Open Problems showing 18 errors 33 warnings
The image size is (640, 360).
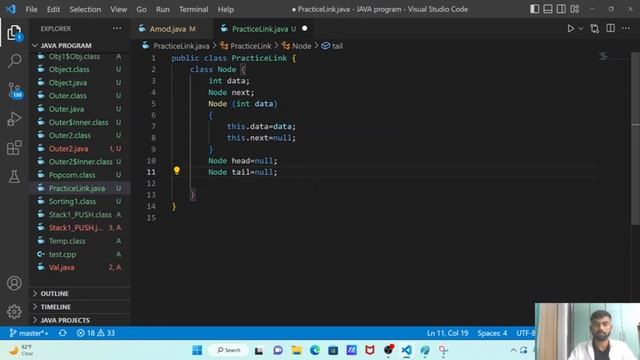96,333
